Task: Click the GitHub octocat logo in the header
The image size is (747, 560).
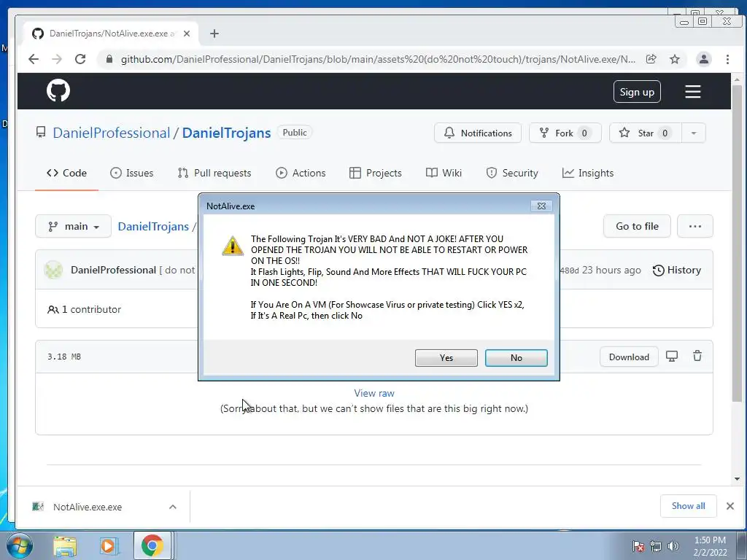Action: [58, 90]
